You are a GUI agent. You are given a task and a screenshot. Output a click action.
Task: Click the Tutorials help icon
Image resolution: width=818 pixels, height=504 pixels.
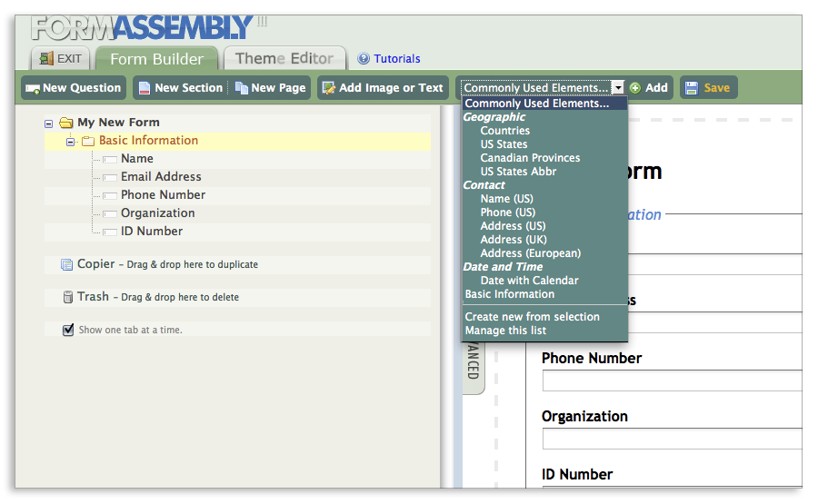coord(363,58)
